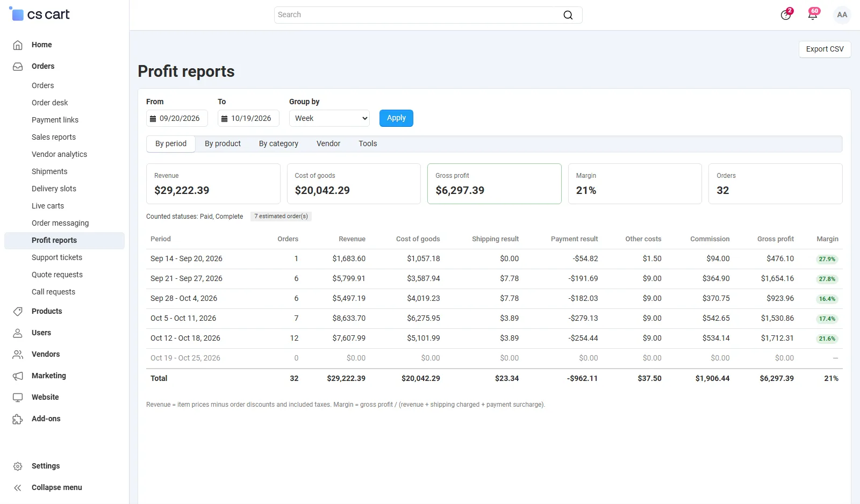Click the search magnifier icon
Viewport: 860px width, 504px height.
(568, 15)
